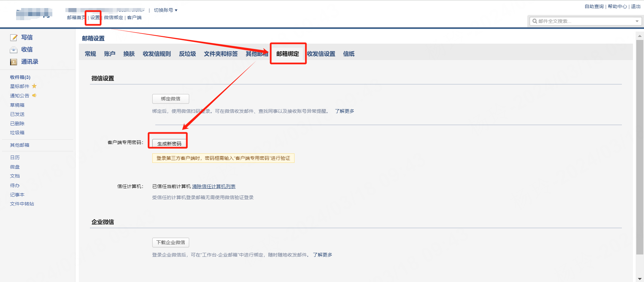Screen dimensions: 644x282
Task: Click the compose mail pencil icon
Action: (14, 38)
